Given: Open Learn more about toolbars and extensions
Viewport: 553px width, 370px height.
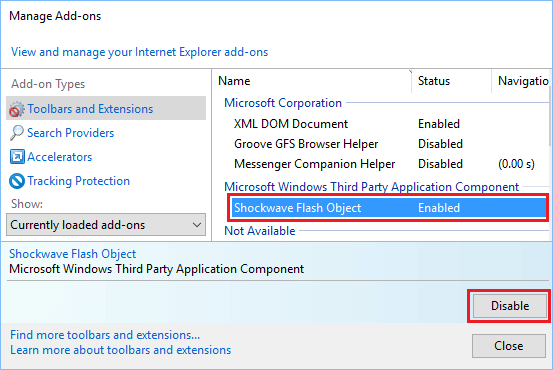Looking at the screenshot, I should pyautogui.click(x=121, y=350).
